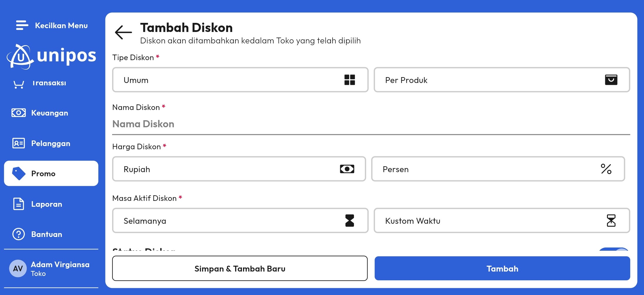Click the Tambah button
This screenshot has height=295, width=644.
502,269
